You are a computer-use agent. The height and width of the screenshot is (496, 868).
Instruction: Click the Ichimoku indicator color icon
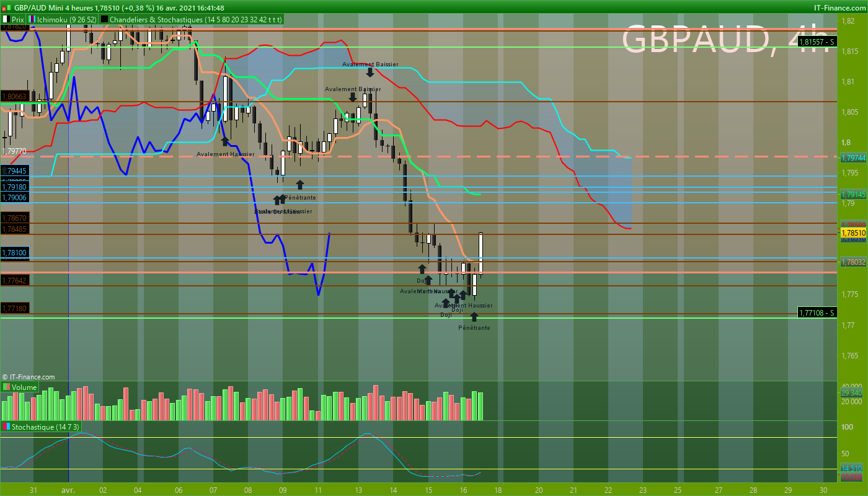32,20
